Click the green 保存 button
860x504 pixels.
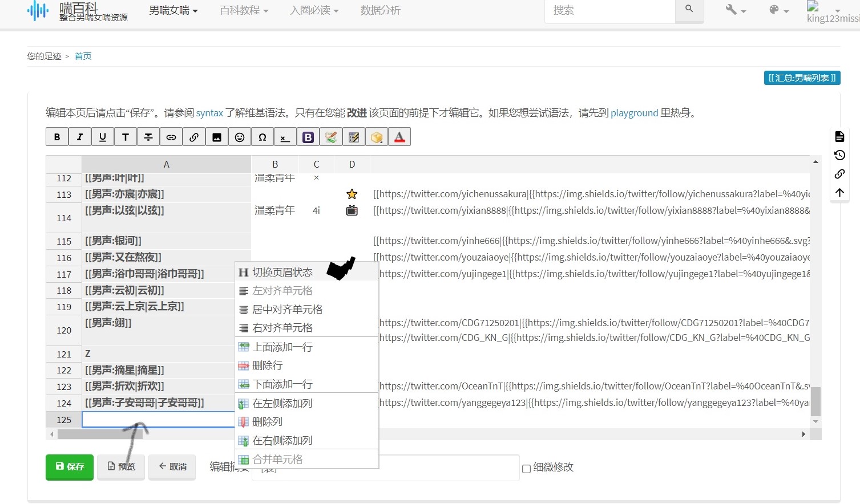(x=70, y=466)
